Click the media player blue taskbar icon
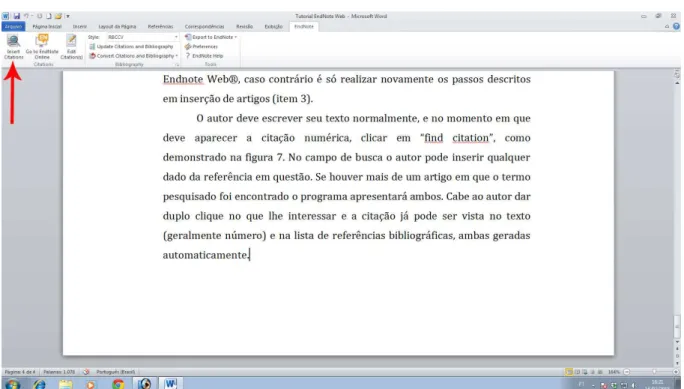The height and width of the screenshot is (389, 684). click(144, 384)
